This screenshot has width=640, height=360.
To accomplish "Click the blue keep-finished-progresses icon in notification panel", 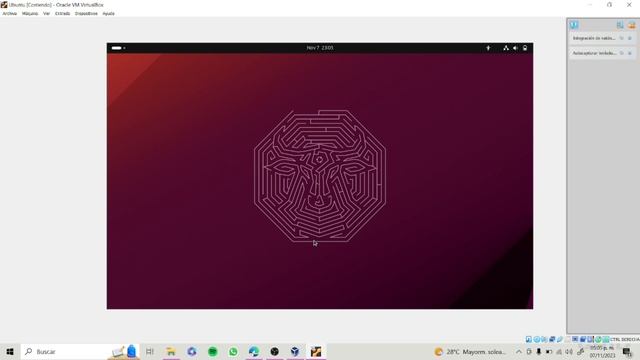I will (x=620, y=25).
